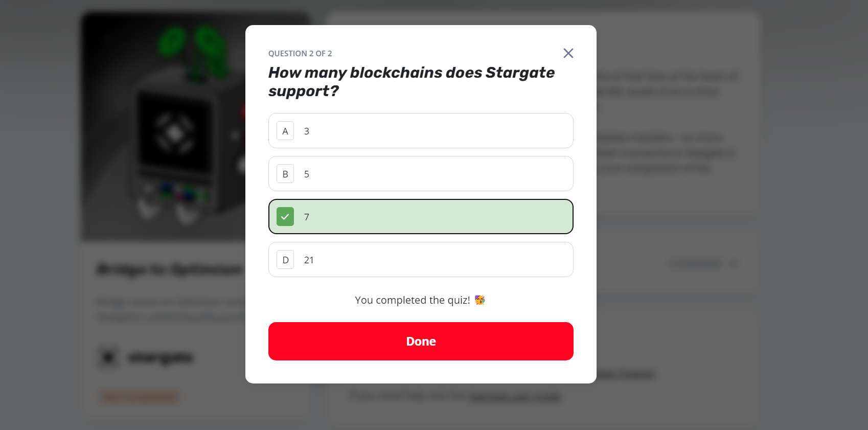Click the green checkmark on answer 7
The image size is (868, 430).
(285, 217)
